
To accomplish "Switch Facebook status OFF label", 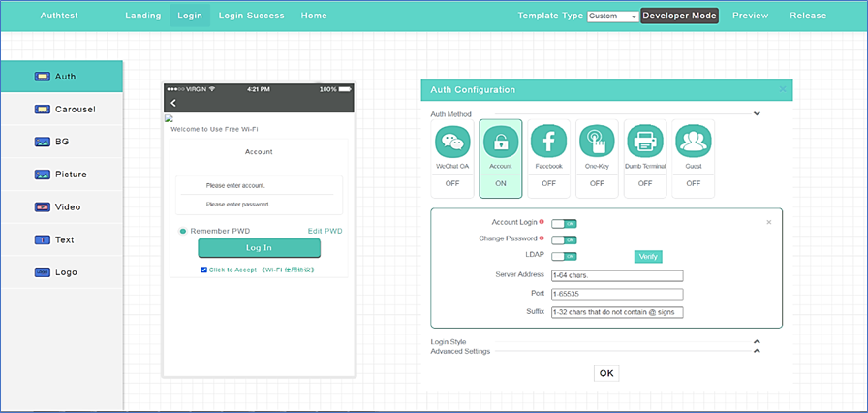I will [x=548, y=183].
